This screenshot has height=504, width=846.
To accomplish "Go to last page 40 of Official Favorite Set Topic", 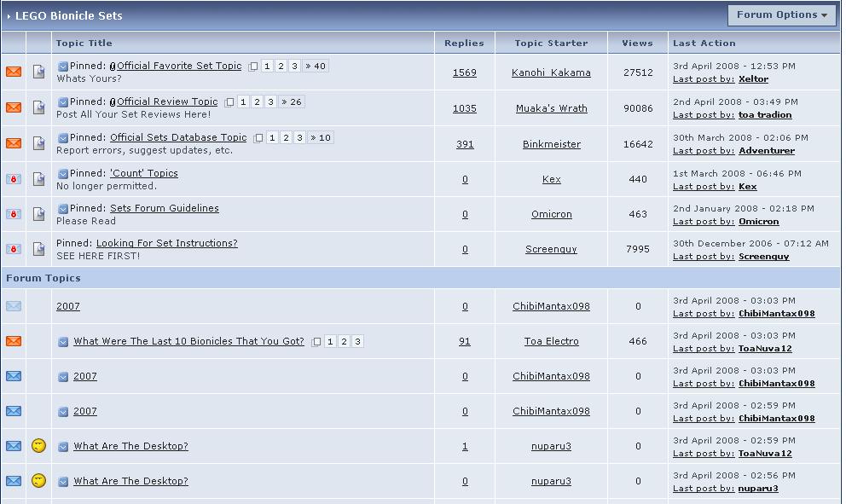I will coord(316,66).
